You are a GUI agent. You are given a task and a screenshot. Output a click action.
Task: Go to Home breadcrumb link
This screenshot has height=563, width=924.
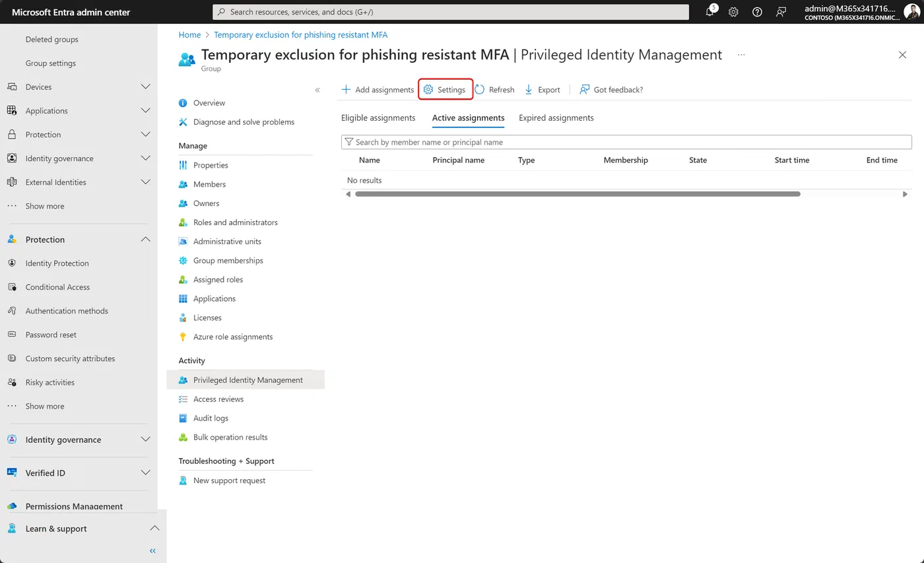[189, 35]
